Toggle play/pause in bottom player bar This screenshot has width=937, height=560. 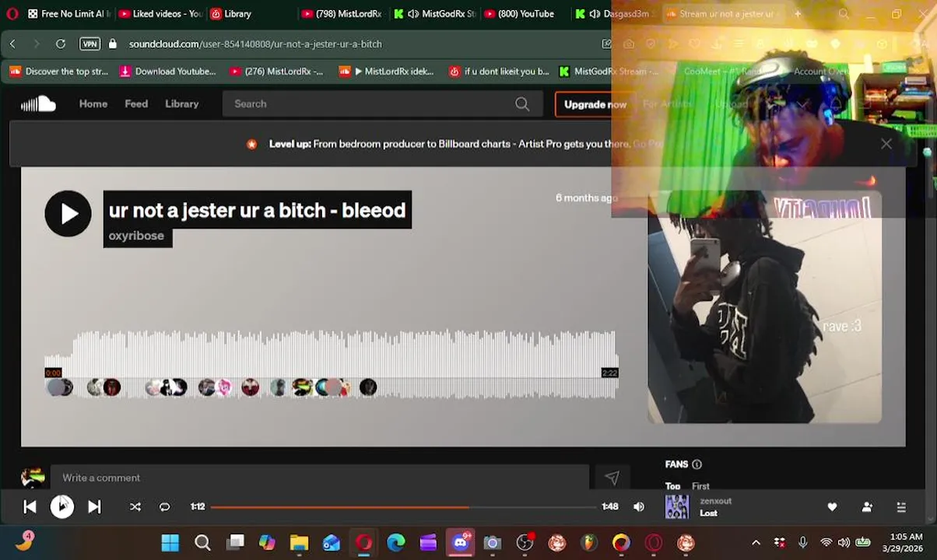click(x=61, y=506)
